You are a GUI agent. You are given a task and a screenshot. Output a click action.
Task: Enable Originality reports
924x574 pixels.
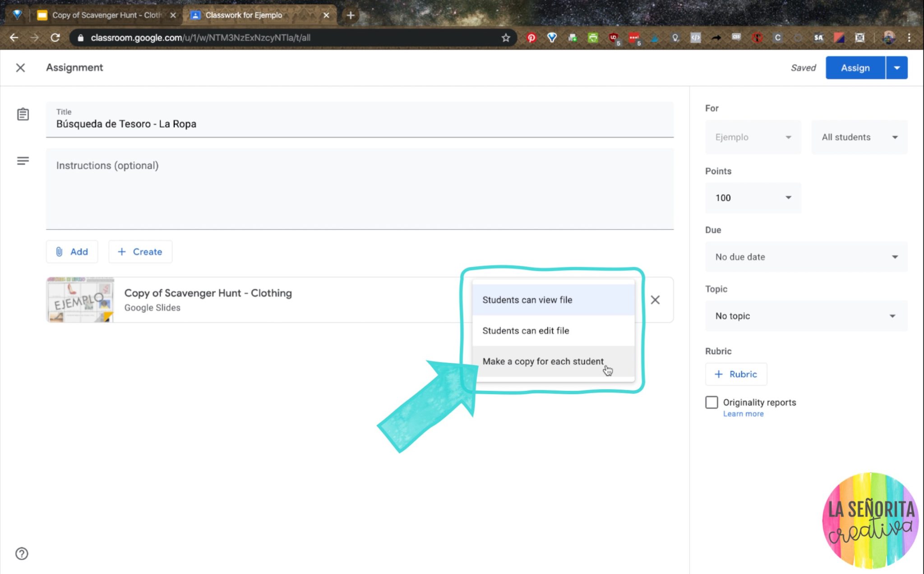[x=711, y=402]
